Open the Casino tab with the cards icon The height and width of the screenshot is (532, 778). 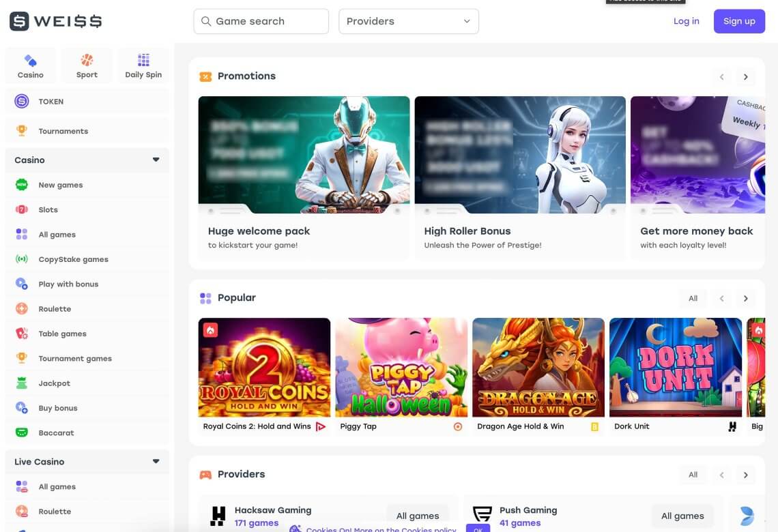30,66
